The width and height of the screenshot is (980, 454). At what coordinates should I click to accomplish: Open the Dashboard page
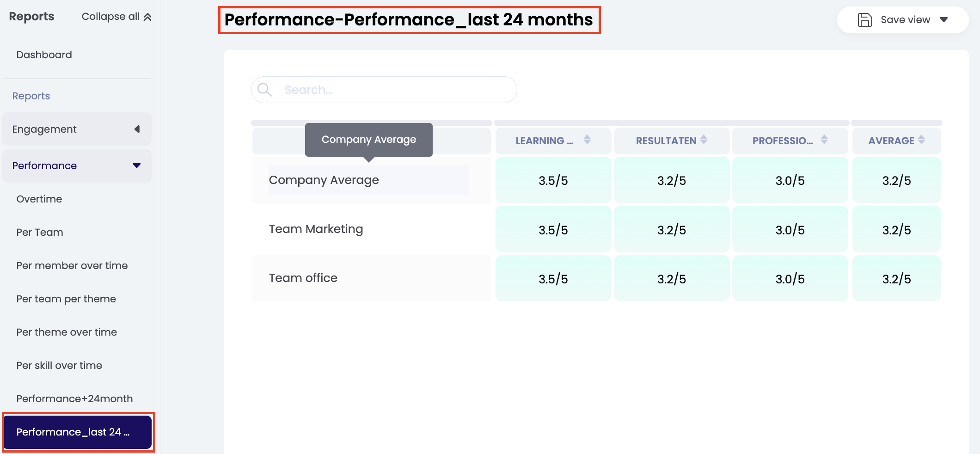click(x=44, y=55)
